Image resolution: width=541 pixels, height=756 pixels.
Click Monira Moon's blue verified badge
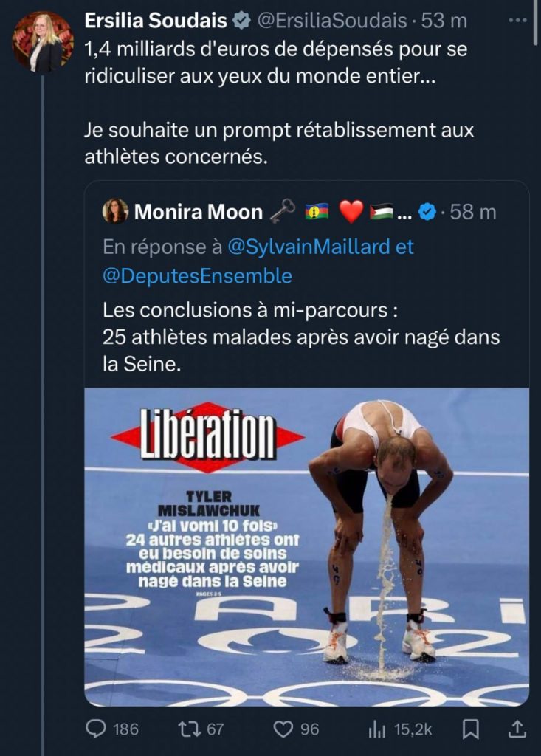click(427, 212)
